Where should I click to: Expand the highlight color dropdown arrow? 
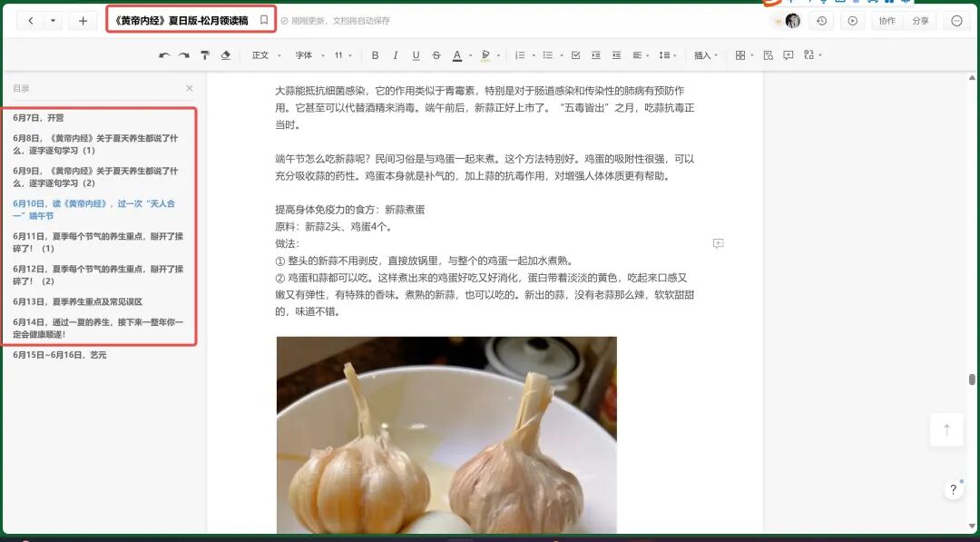tap(498, 55)
